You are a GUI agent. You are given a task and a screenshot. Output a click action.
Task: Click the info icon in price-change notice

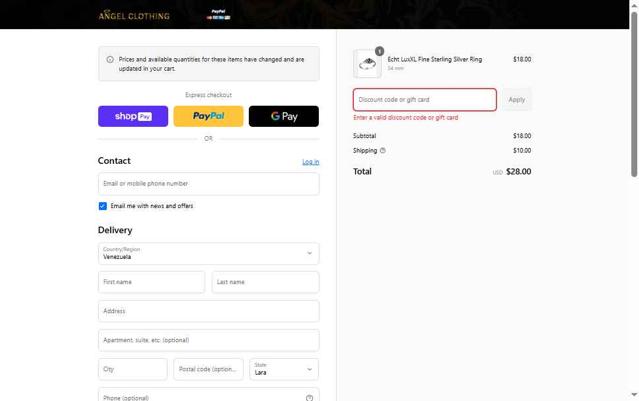tap(110, 59)
